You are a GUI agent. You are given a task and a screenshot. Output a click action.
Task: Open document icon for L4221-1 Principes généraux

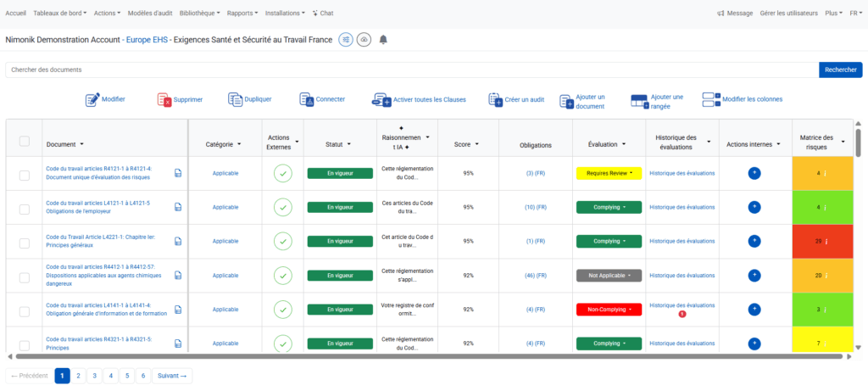178,242
